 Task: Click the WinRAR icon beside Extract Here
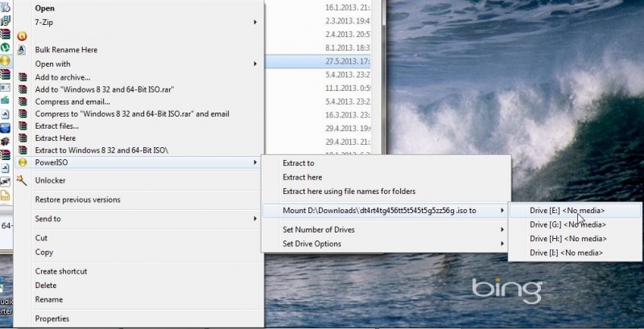point(23,138)
